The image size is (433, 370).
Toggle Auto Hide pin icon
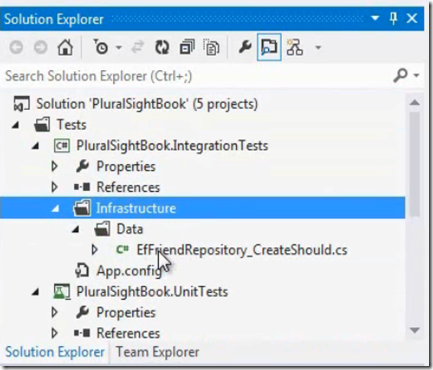pyautogui.click(x=394, y=18)
